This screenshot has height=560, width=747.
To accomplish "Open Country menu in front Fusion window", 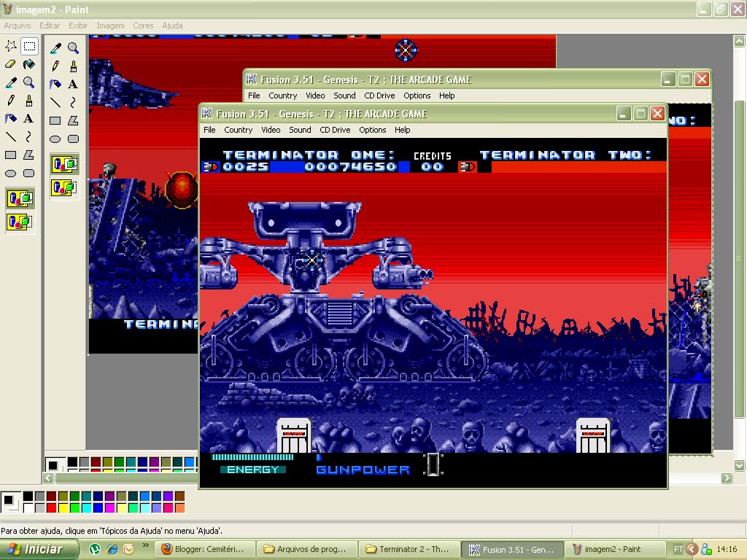I will coord(239,130).
